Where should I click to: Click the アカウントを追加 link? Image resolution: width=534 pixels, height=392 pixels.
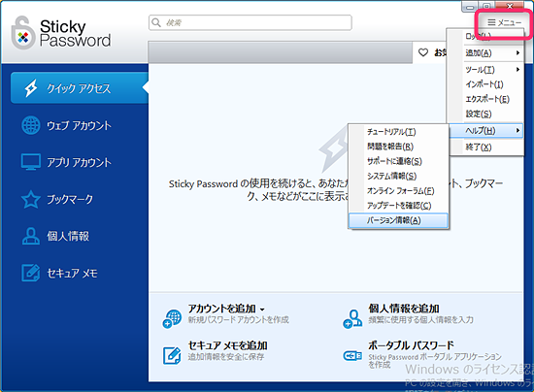click(222, 309)
